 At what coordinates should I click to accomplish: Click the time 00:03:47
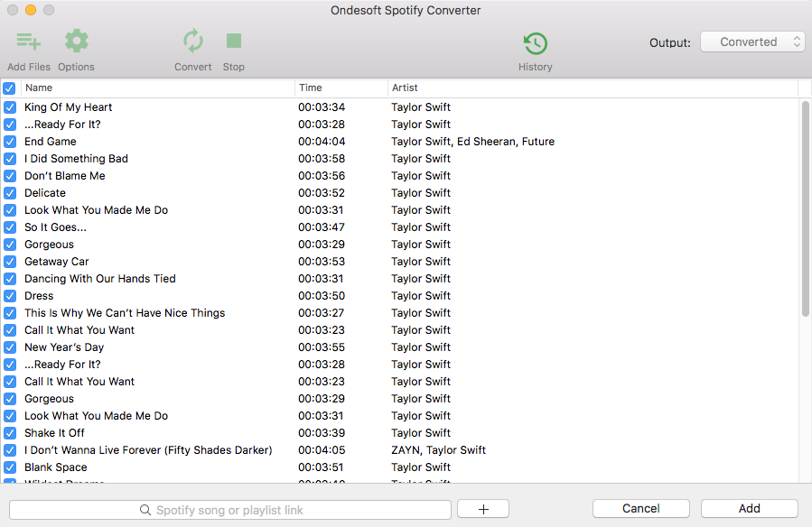point(322,227)
